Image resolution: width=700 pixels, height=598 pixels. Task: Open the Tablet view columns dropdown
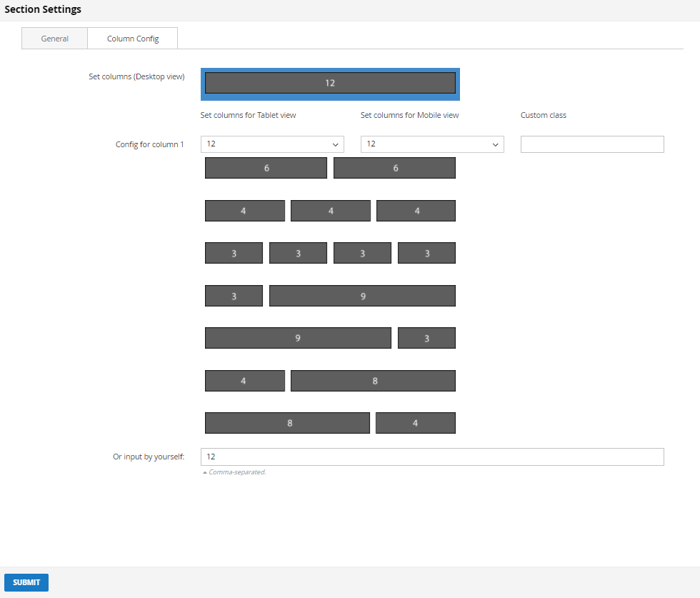[x=272, y=144]
